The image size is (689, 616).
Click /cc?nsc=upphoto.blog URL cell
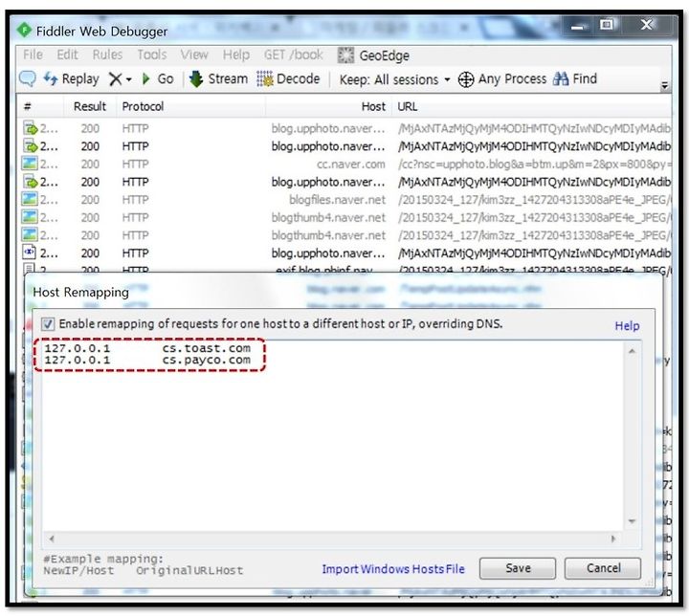tap(534, 165)
